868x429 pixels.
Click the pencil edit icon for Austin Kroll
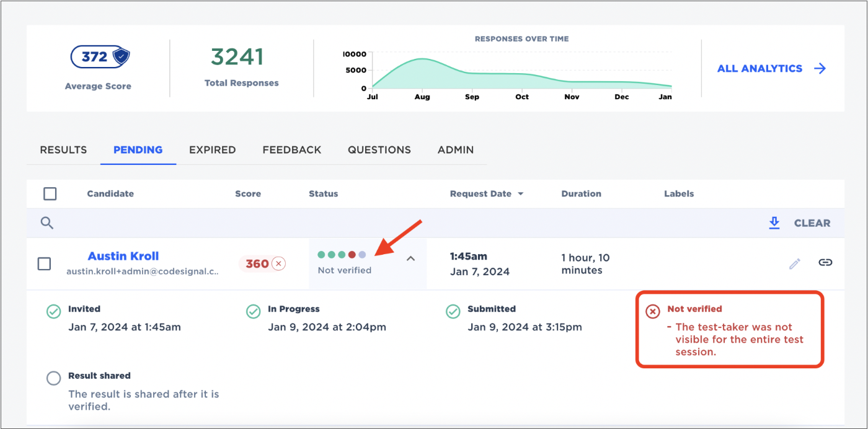pyautogui.click(x=794, y=263)
